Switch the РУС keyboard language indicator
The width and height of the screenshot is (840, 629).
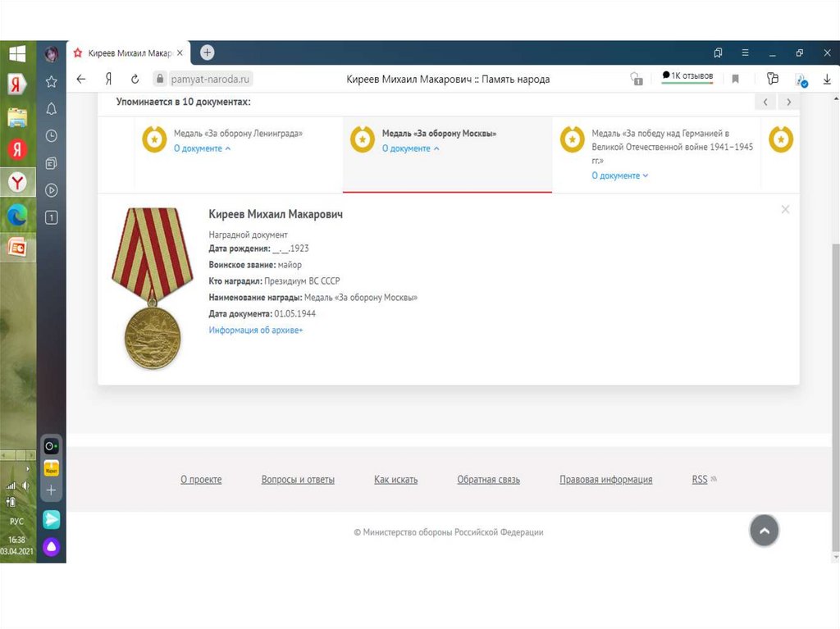pos(17,522)
